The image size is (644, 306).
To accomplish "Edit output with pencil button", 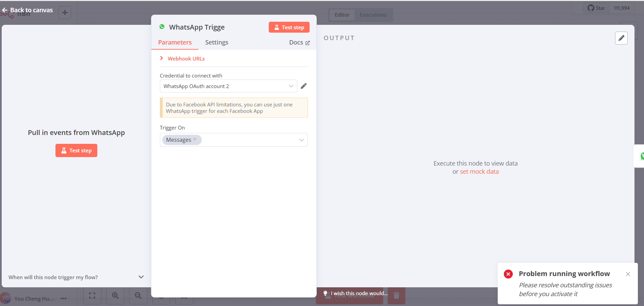I will click(x=621, y=38).
